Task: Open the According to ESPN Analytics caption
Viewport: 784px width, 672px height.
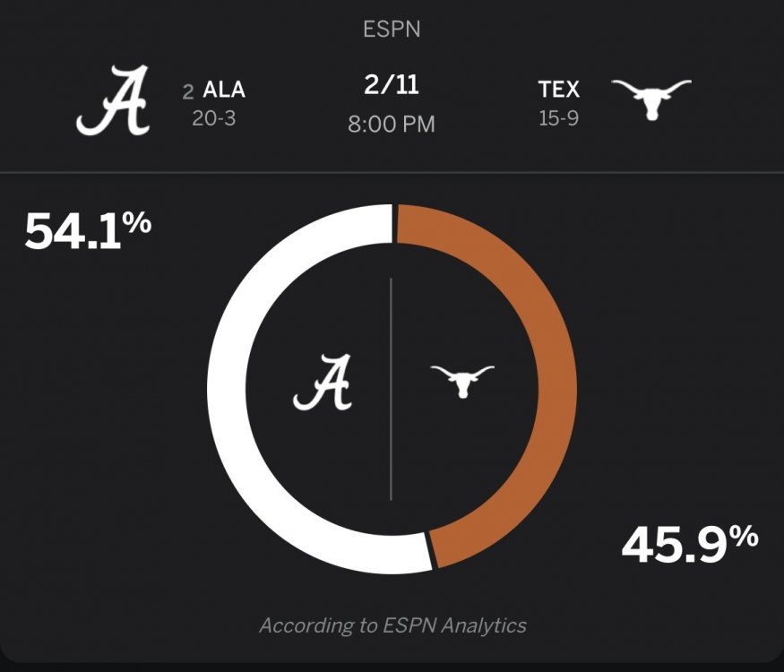Action: [x=392, y=625]
